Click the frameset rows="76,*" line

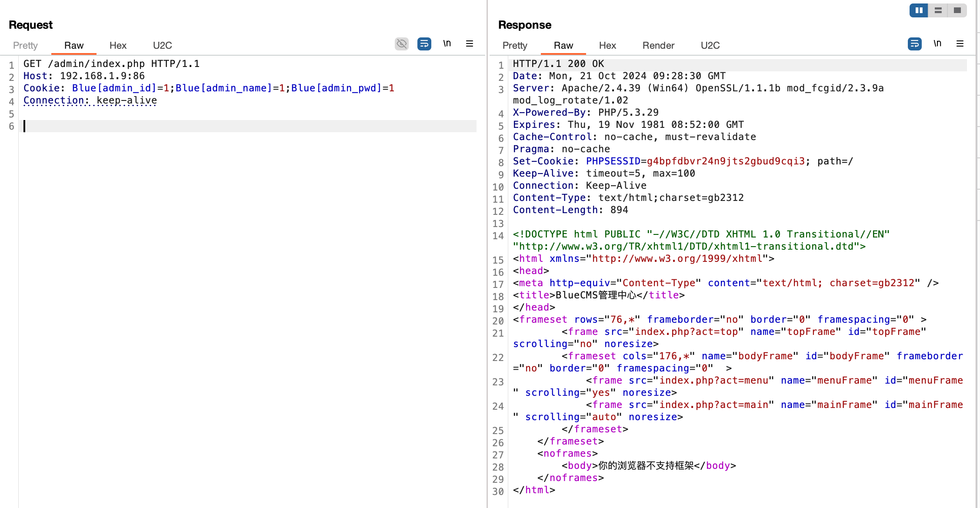720,319
